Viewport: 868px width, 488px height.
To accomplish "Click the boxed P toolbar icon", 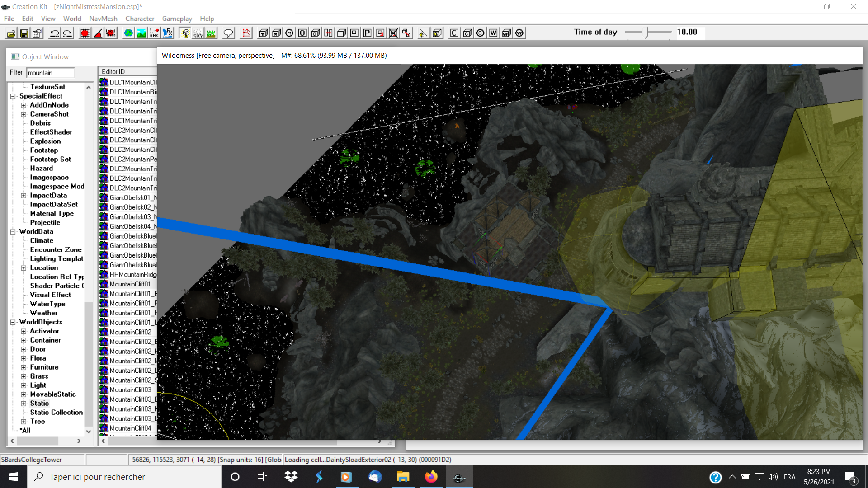I will [368, 33].
